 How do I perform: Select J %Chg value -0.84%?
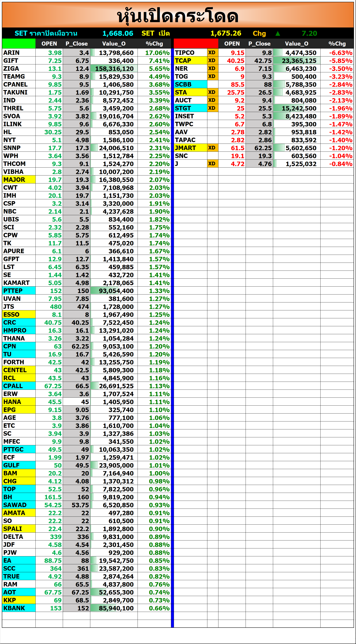click(x=337, y=164)
